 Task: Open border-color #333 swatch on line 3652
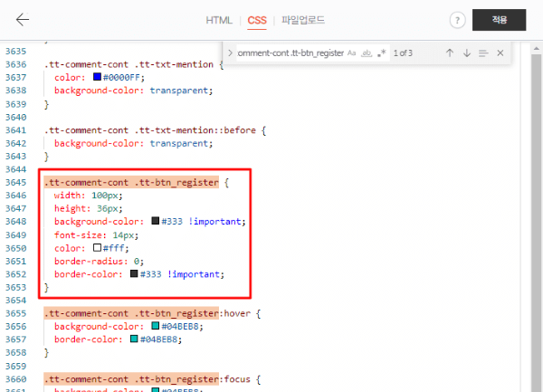coord(134,273)
